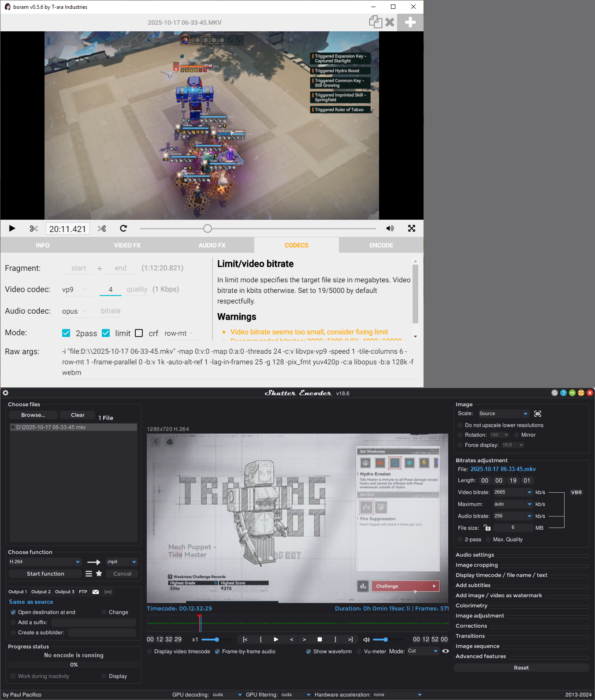Play the video in boram

[x=12, y=228]
